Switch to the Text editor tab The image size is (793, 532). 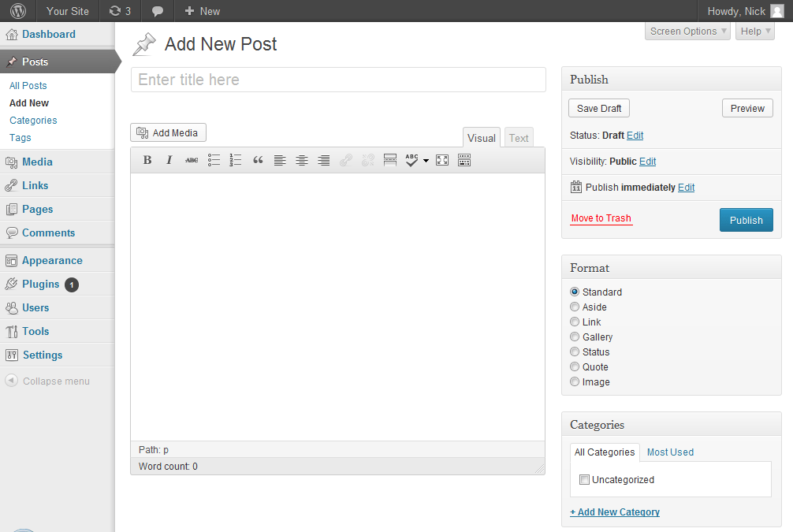coord(519,138)
